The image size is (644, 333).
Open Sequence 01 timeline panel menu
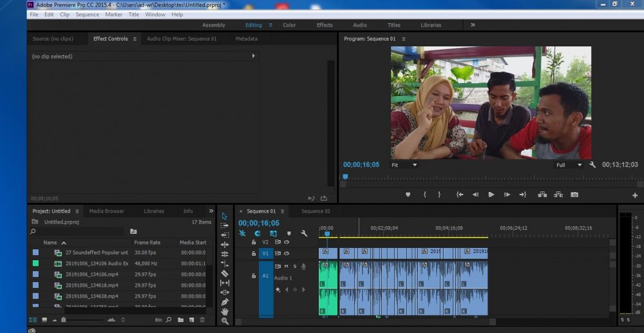[x=282, y=211]
